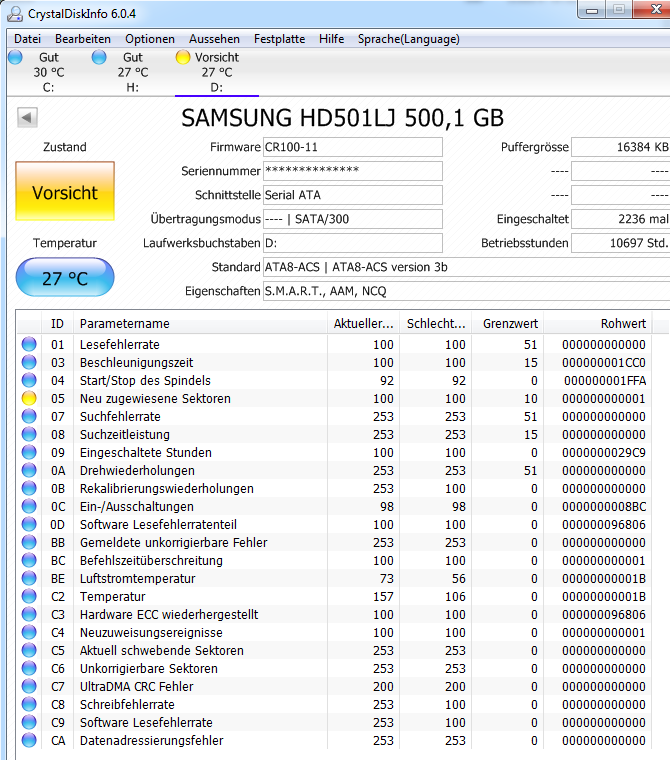The image size is (670, 760).
Task: Click the status icon for Datenadressierungsfehler
Action: pyautogui.click(x=29, y=740)
